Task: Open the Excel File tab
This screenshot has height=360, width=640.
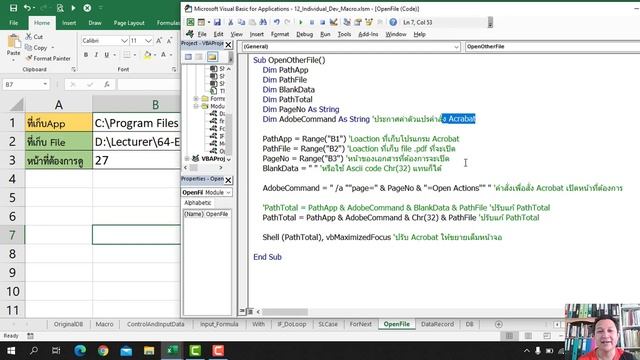Action: click(13, 23)
